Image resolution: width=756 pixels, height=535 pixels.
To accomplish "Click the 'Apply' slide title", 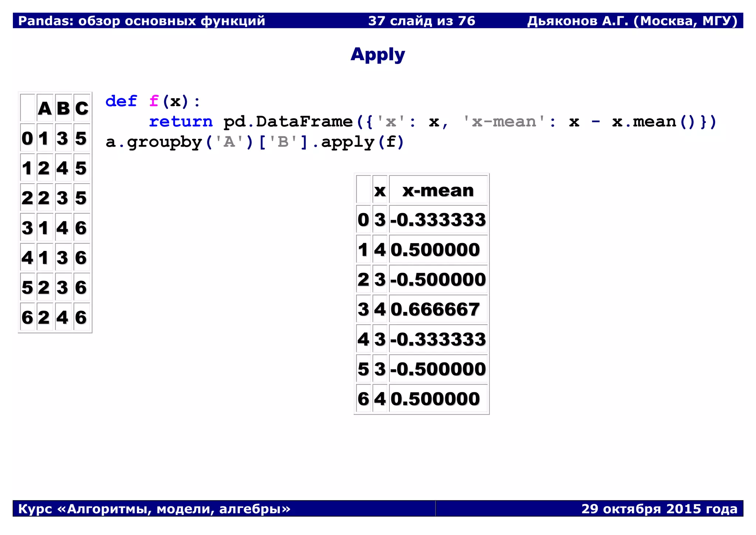I will [378, 55].
